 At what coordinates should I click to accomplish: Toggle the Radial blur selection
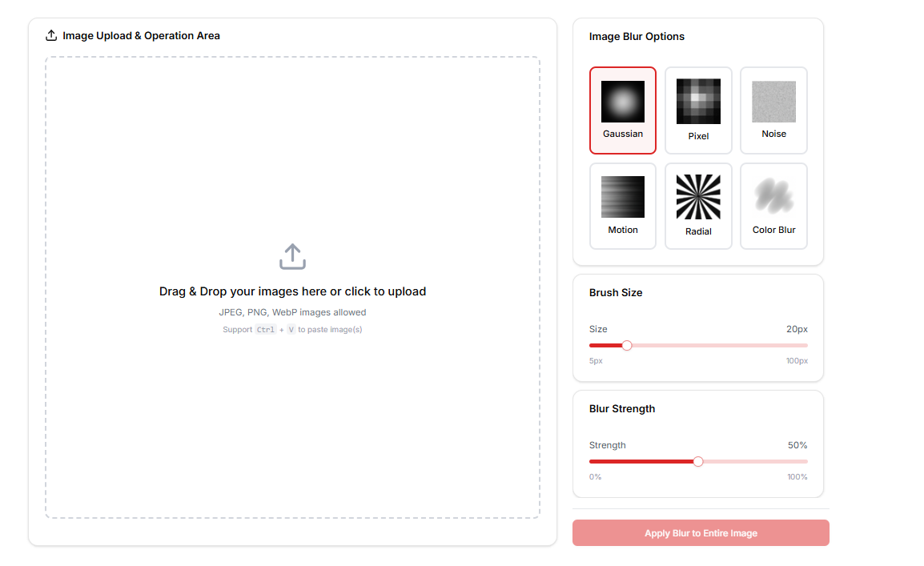697,206
